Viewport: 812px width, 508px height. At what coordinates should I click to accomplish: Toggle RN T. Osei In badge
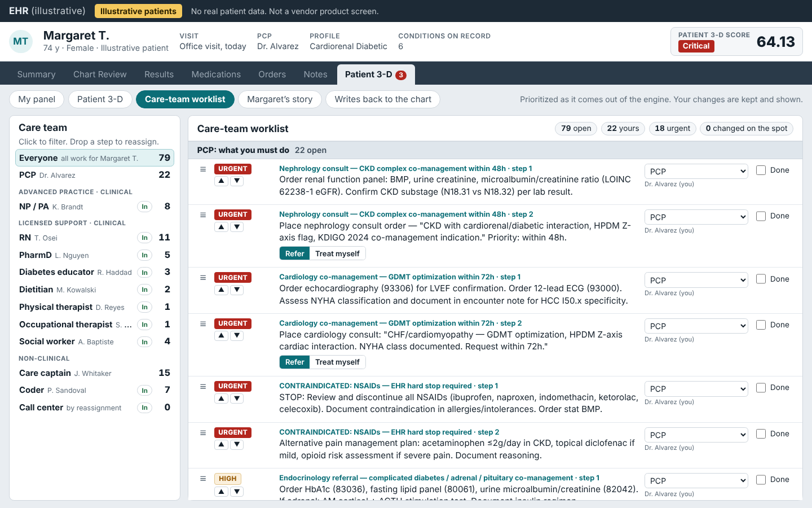coord(144,238)
